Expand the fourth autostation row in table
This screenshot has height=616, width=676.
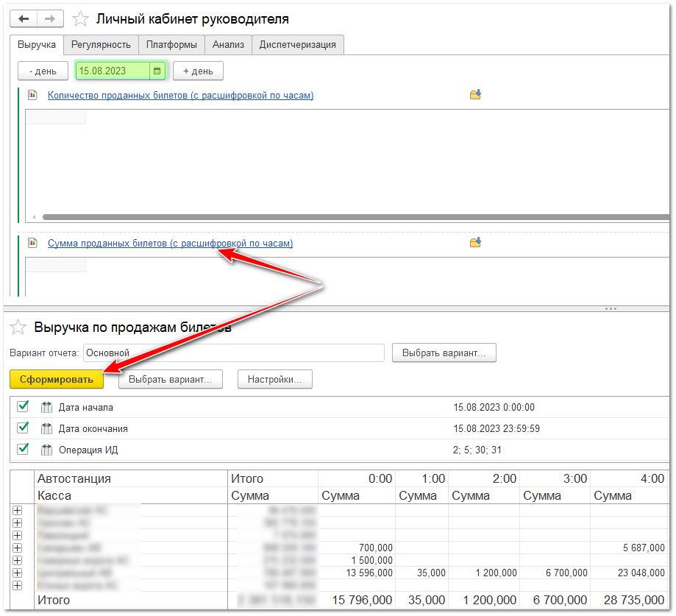point(18,548)
